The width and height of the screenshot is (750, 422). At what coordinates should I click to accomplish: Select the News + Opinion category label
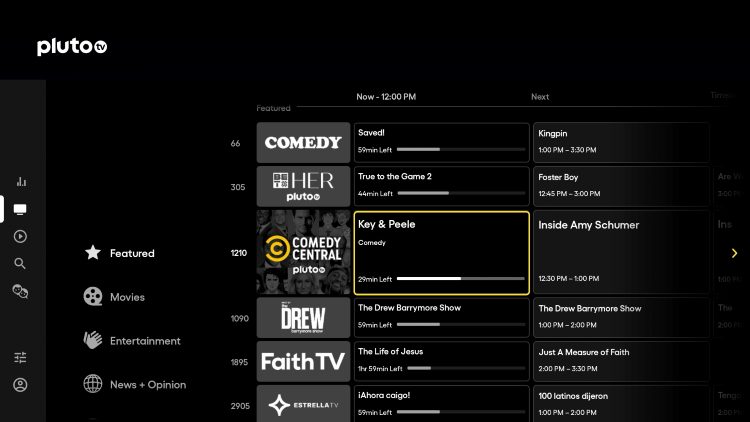point(148,385)
